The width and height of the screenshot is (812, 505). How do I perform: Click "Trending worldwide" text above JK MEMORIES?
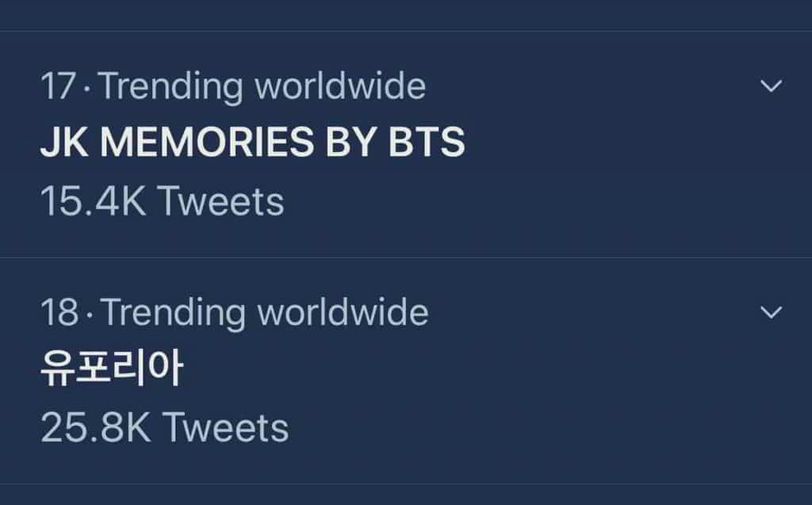pos(263,86)
